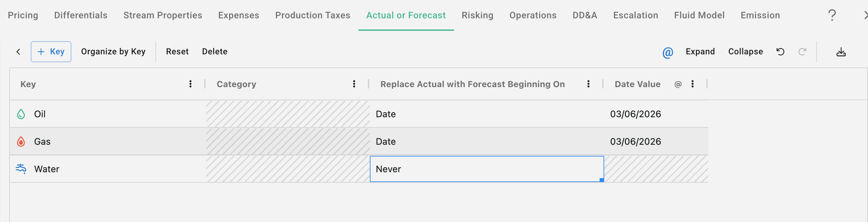The image size is (868, 222).
Task: Click the back chevron arrow icon
Action: tap(19, 51)
